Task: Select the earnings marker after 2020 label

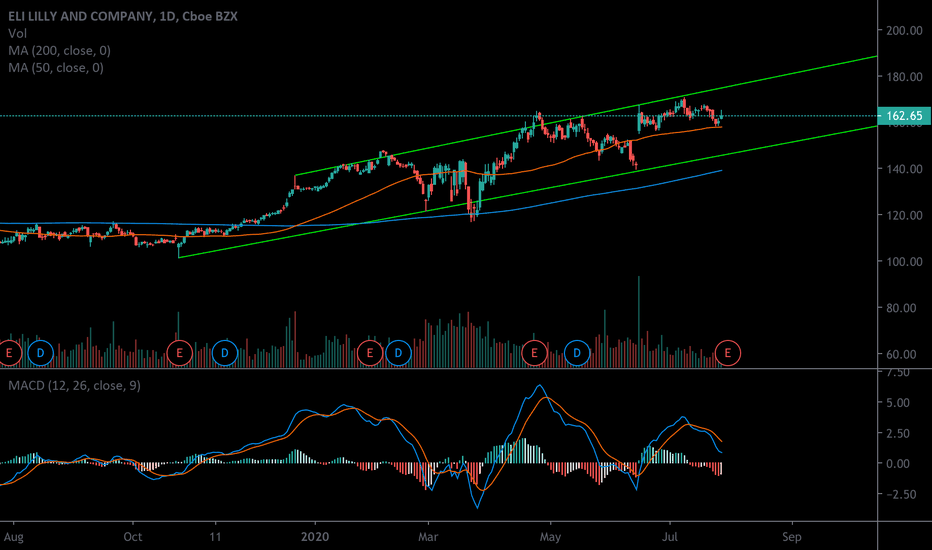Action: (370, 353)
